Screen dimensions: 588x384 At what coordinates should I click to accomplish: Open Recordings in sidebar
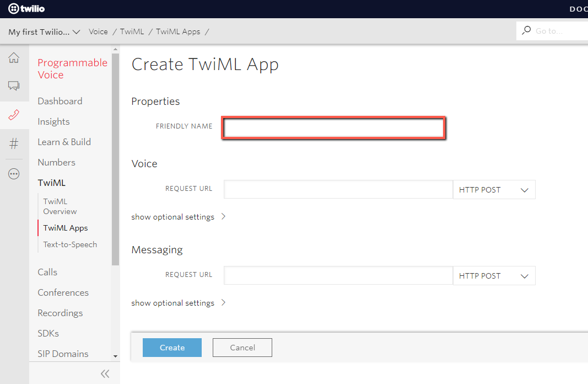tap(61, 313)
